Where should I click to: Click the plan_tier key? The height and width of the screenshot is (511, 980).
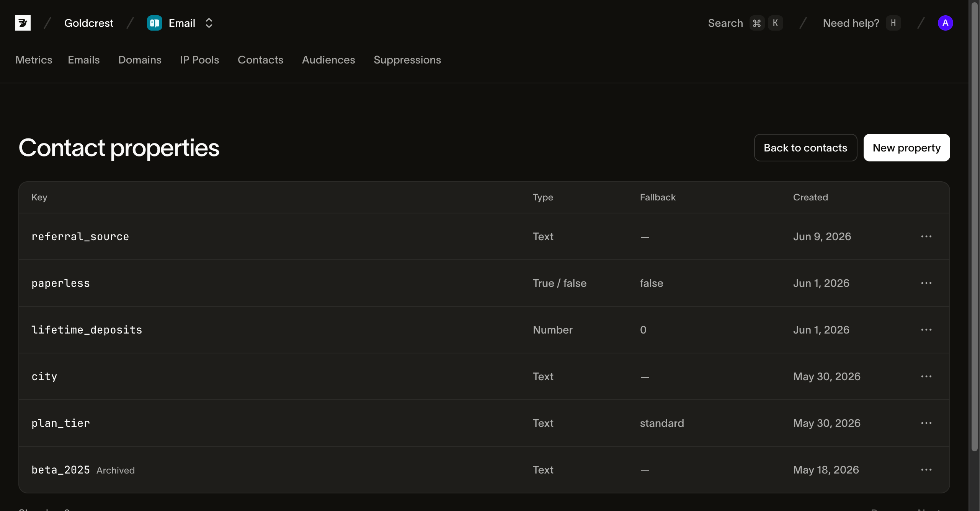(x=60, y=423)
